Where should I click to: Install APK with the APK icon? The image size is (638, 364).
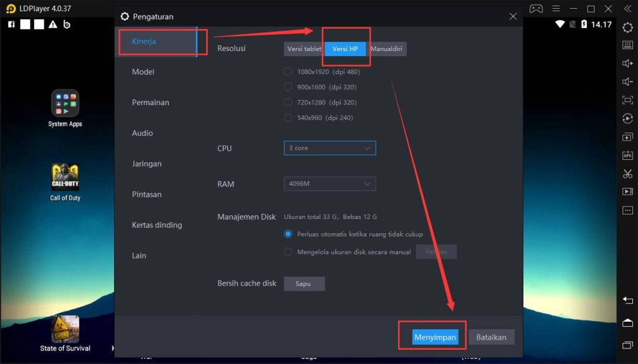point(627,155)
